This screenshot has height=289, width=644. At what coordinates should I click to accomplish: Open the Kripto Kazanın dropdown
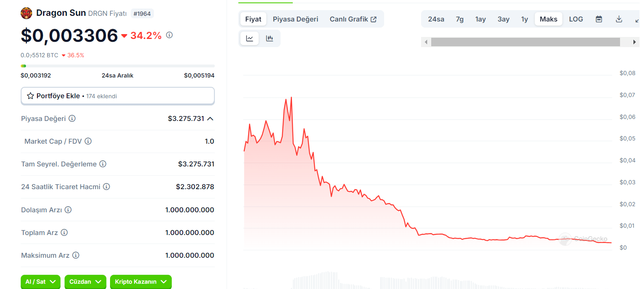[141, 282]
